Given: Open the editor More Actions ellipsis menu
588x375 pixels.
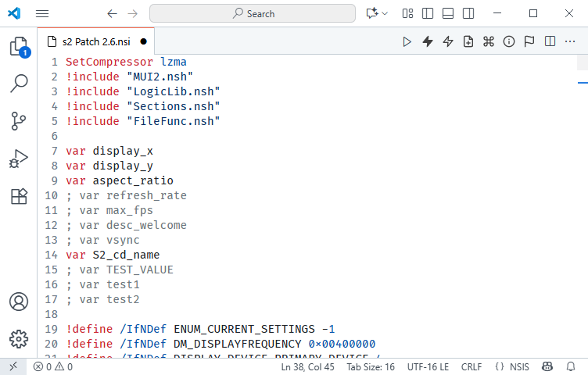Looking at the screenshot, I should 570,41.
